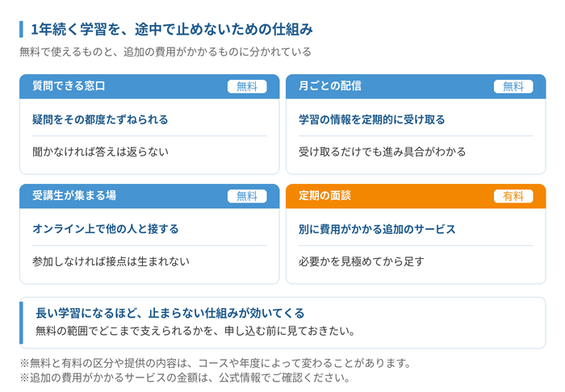Click the 質問できる窓口 card header
The width and height of the screenshot is (565, 392).
coord(149,86)
